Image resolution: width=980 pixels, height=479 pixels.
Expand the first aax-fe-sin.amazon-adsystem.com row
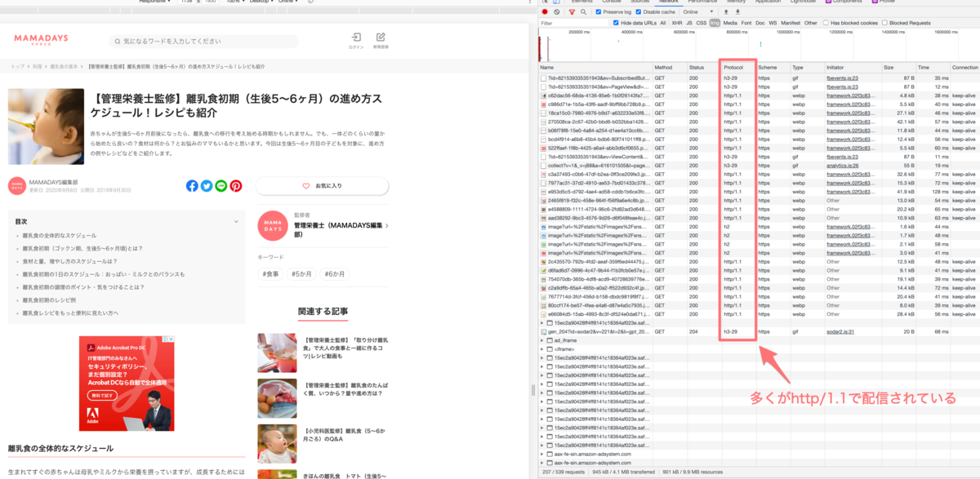[542, 454]
